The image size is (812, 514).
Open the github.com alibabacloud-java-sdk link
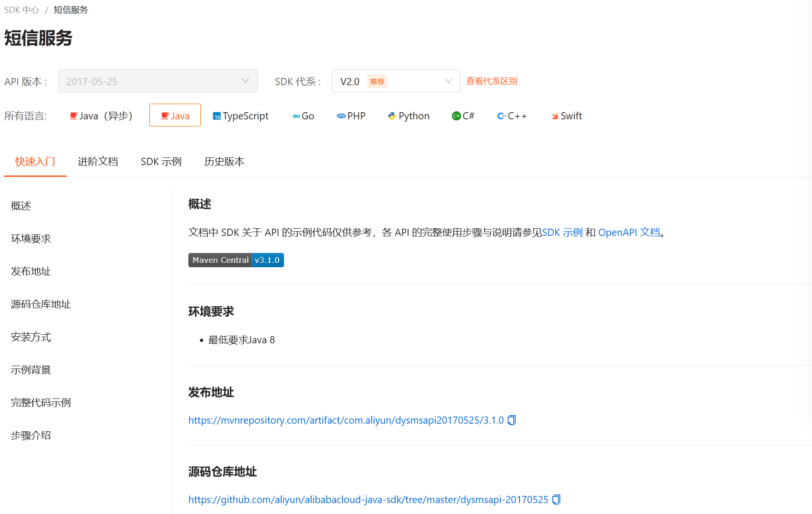[368, 500]
